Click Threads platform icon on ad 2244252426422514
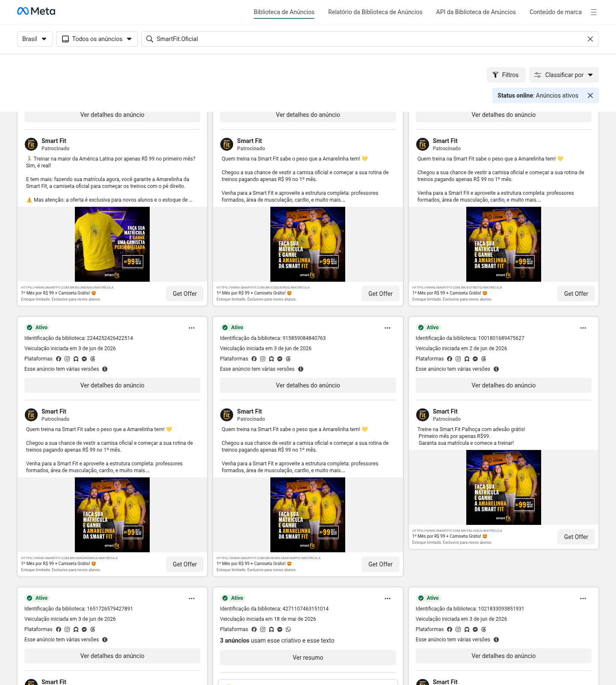This screenshot has height=685, width=616. 93,359
